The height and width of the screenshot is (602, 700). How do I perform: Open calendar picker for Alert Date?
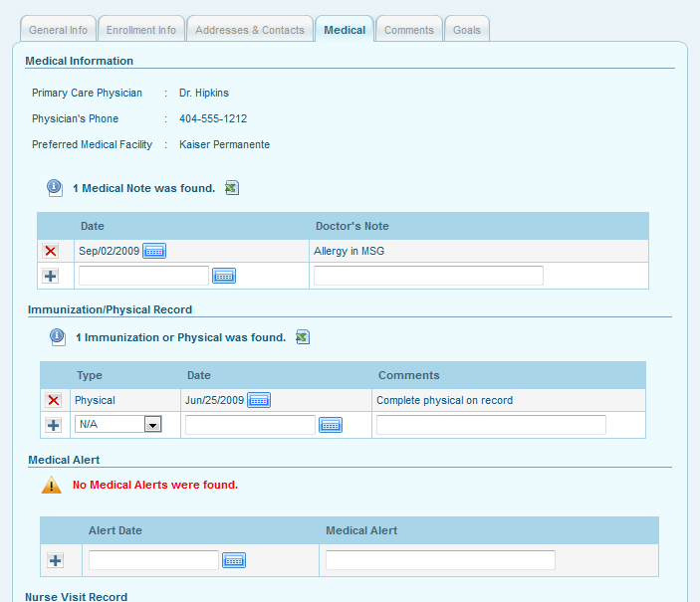pos(234,560)
